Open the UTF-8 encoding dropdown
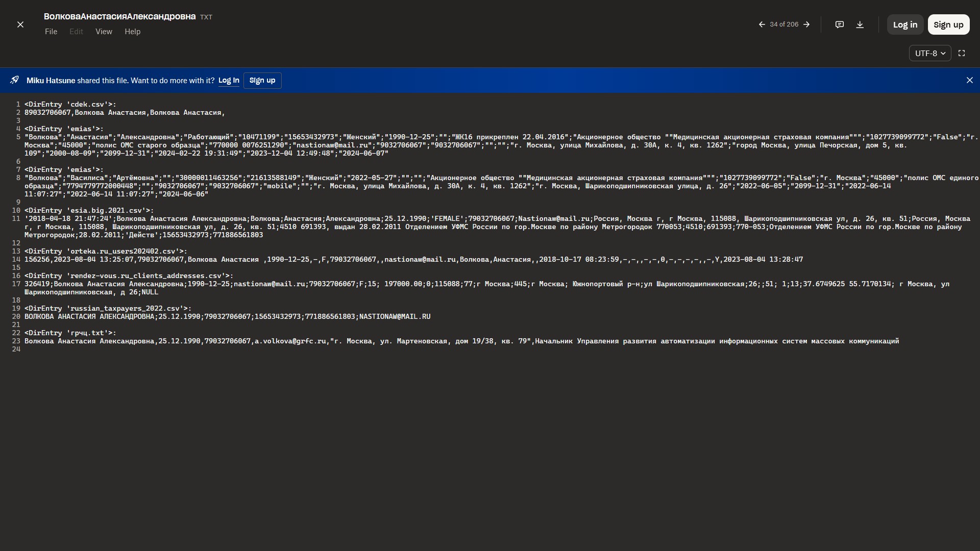 tap(929, 53)
